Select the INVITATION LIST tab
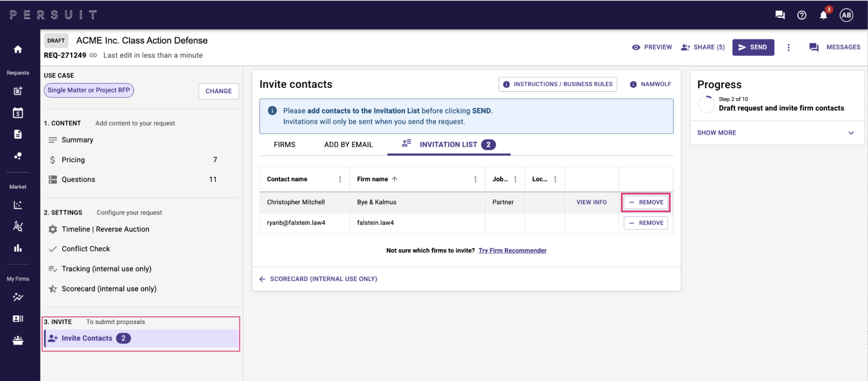The height and width of the screenshot is (381, 868). coord(449,145)
